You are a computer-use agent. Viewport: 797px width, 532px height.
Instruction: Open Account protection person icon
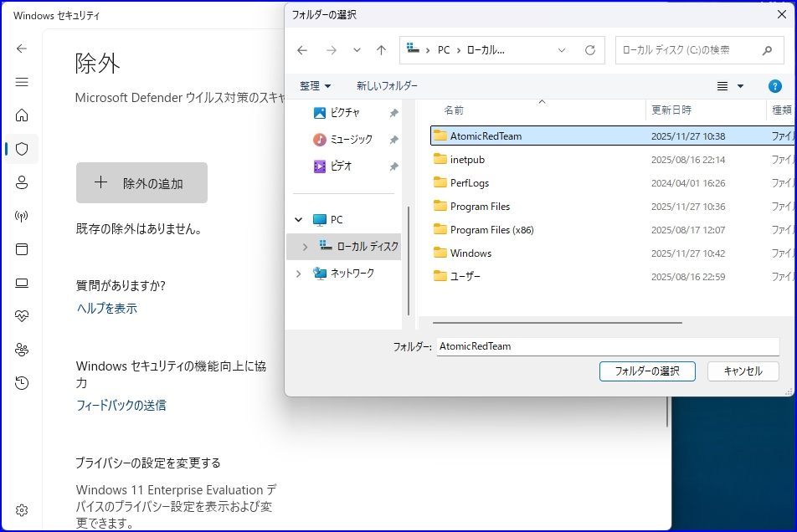(22, 182)
